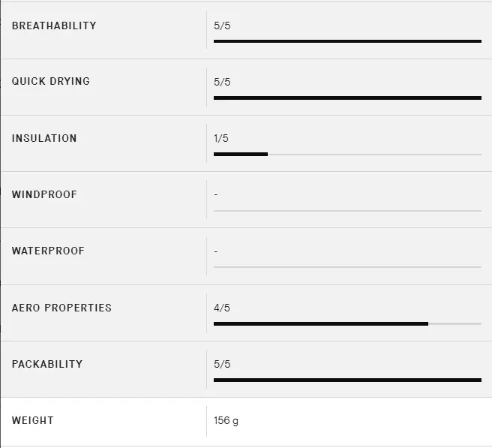The height and width of the screenshot is (448, 492).
Task: Select the 5/5 Breathability score text
Action: (x=222, y=26)
